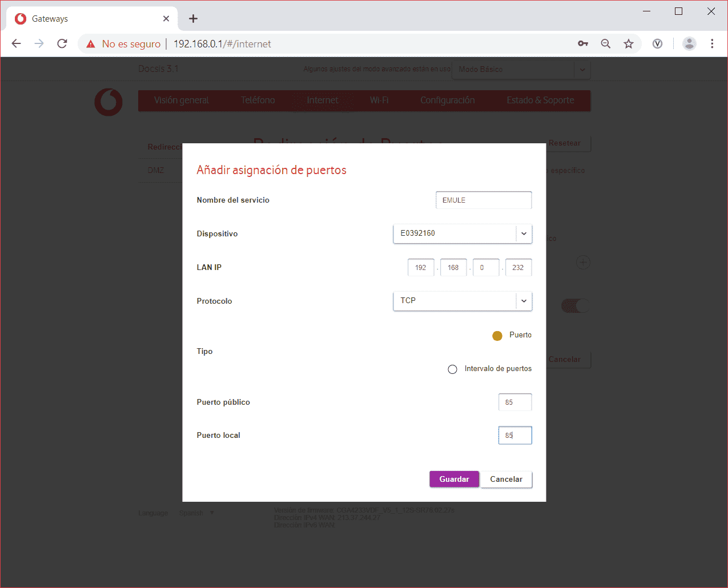Click the plus add-rule icon behind dialog
Image resolution: width=728 pixels, height=588 pixels.
pyautogui.click(x=583, y=263)
